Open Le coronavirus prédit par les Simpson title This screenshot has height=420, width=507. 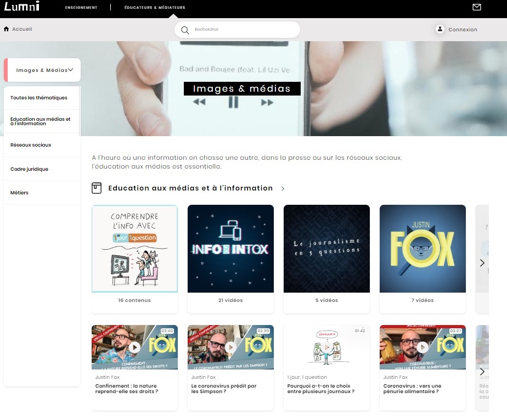click(224, 389)
